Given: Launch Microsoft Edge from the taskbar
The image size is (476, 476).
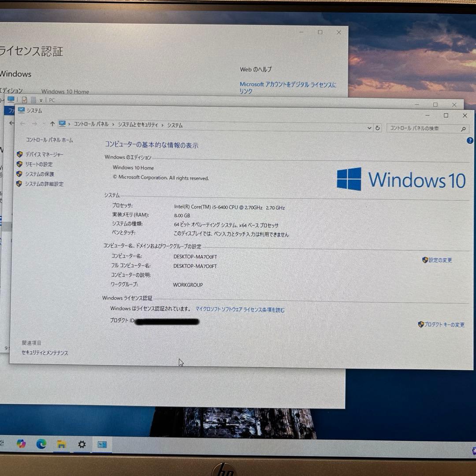Looking at the screenshot, I should coord(42,444).
